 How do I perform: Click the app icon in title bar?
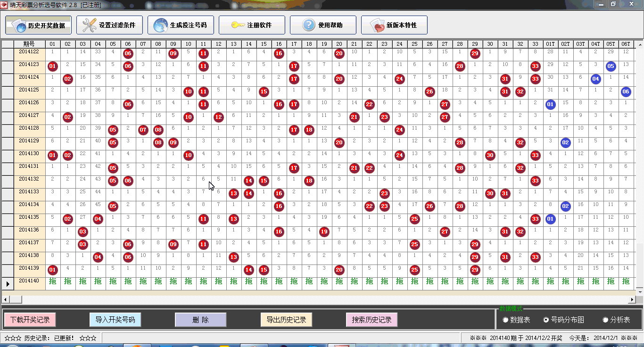pos(5,4)
